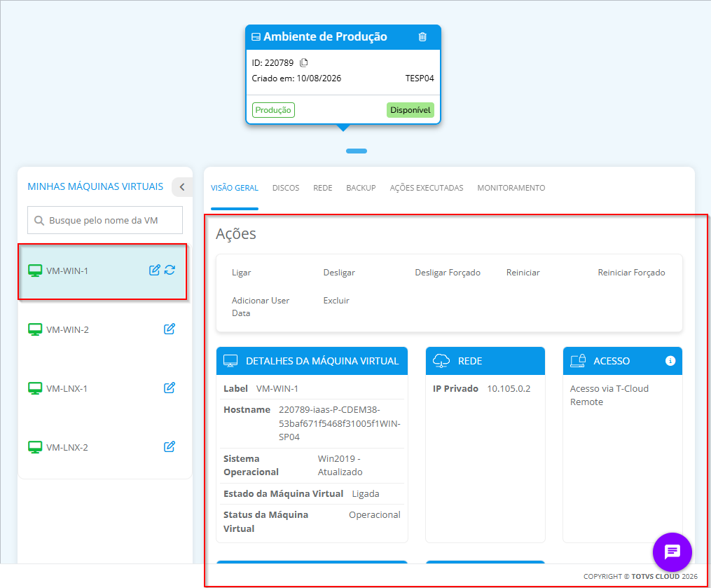Focus the VM name search field

(105, 220)
